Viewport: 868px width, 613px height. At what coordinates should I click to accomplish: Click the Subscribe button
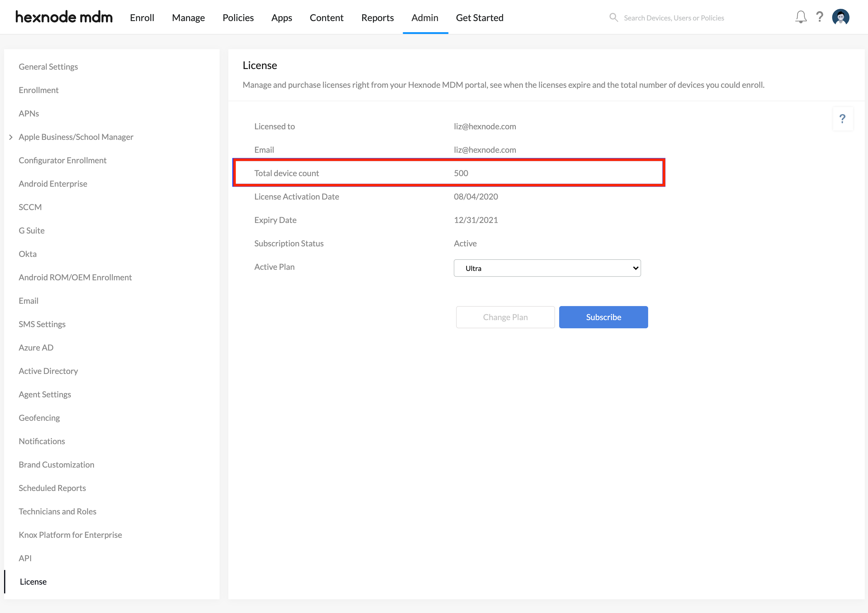pos(603,317)
